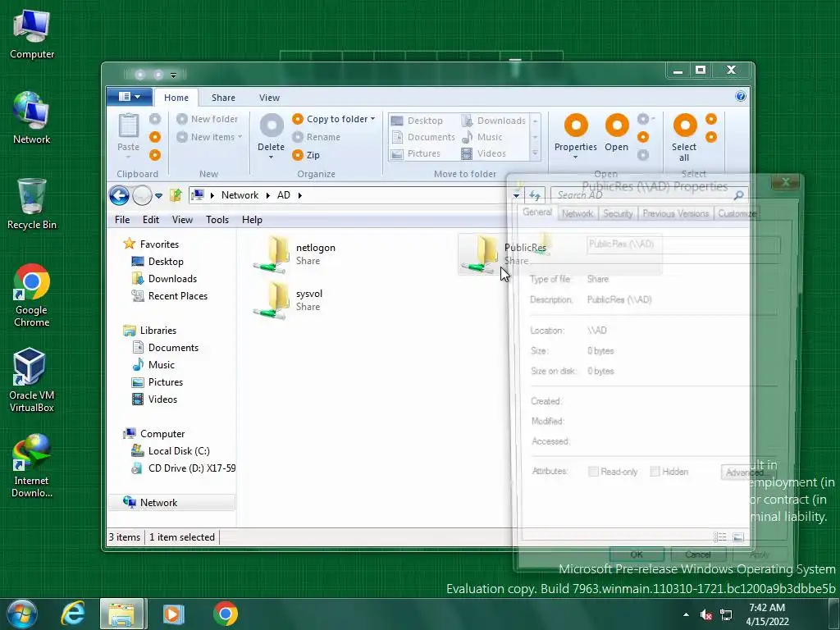The width and height of the screenshot is (840, 630).
Task: Click the Select all ribbon icon
Action: 685,126
